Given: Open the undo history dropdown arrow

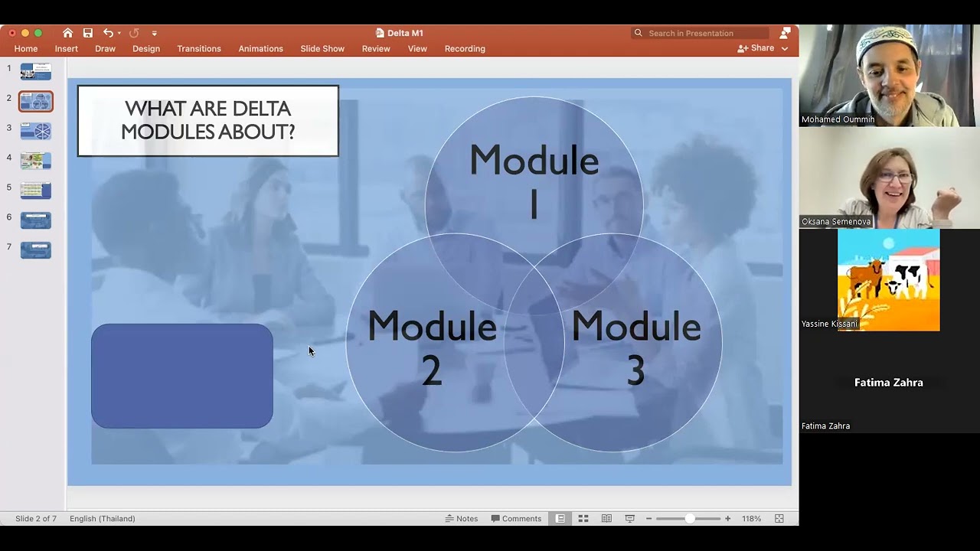Looking at the screenshot, I should [119, 34].
